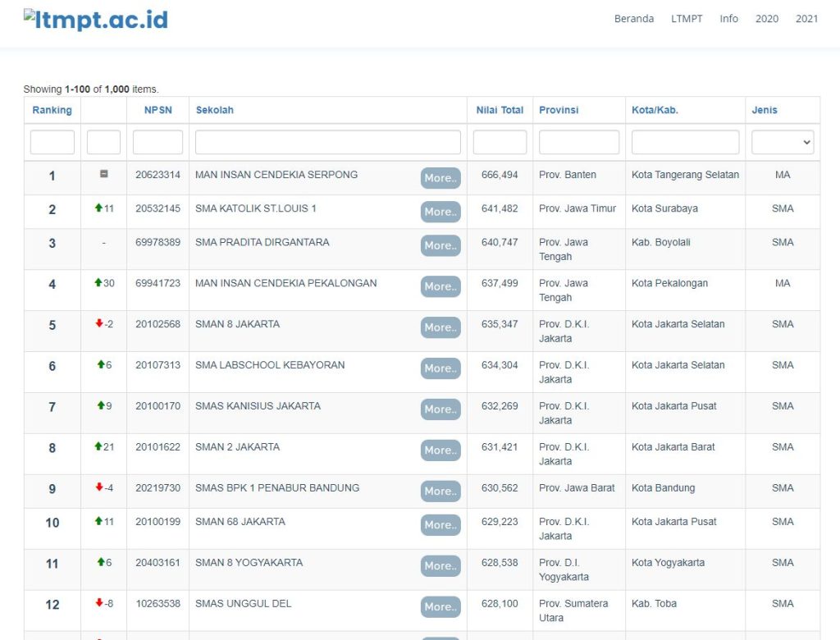
Task: Click More for SMA Pradita Dirgantara
Action: coord(441,245)
